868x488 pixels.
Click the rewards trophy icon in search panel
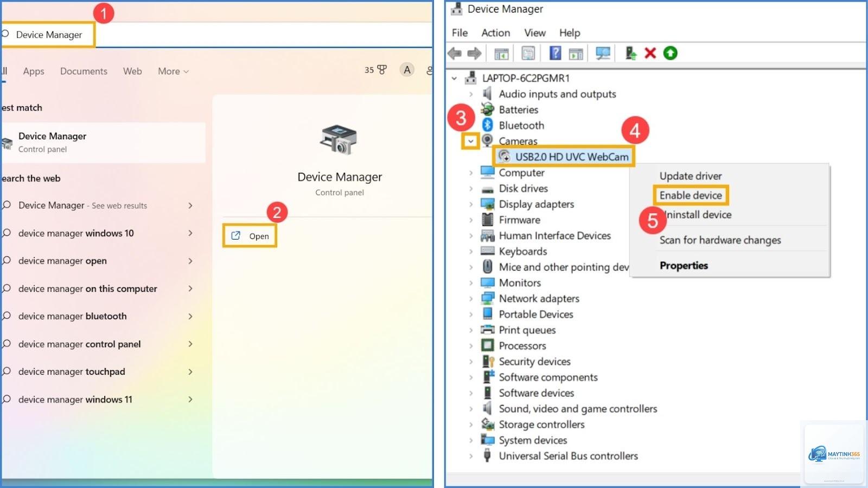[x=382, y=70]
